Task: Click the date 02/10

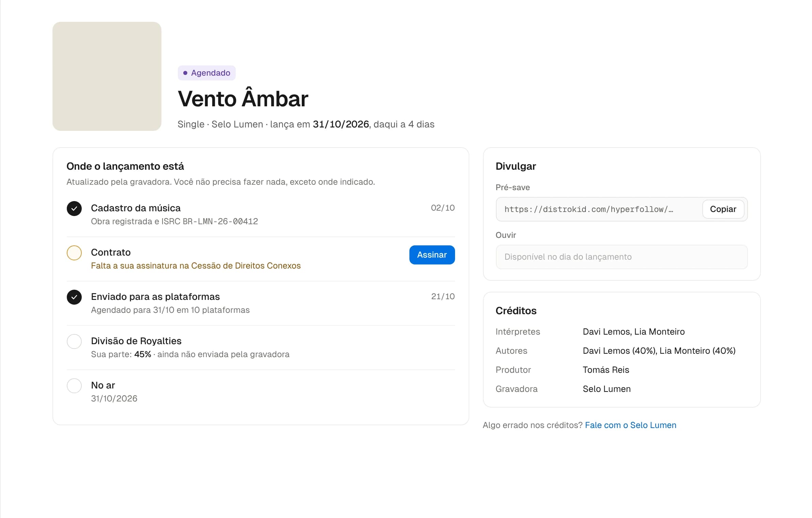Action: tap(443, 208)
